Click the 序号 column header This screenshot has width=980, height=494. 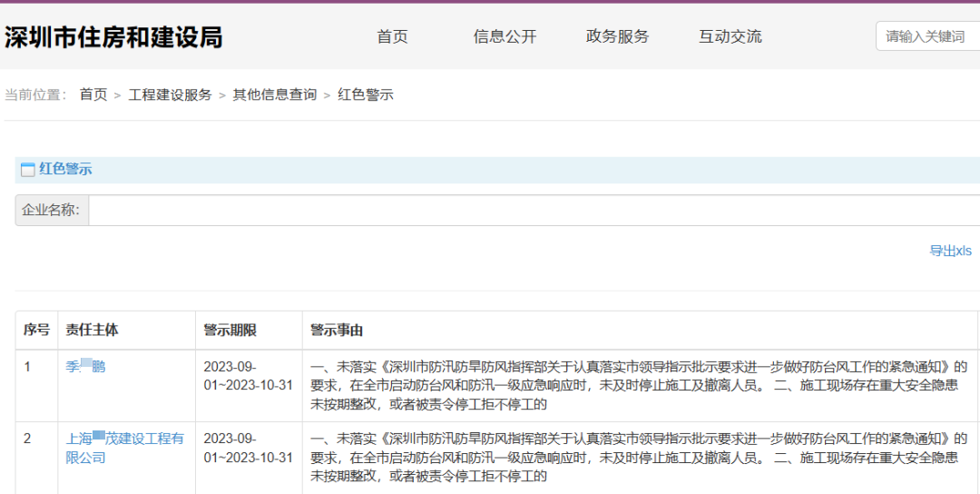pos(36,331)
